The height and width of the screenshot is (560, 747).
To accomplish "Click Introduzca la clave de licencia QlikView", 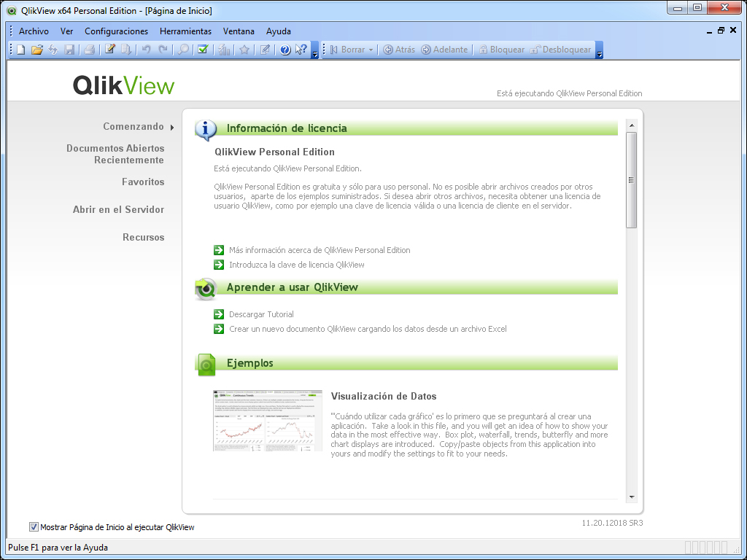I will pos(297,265).
